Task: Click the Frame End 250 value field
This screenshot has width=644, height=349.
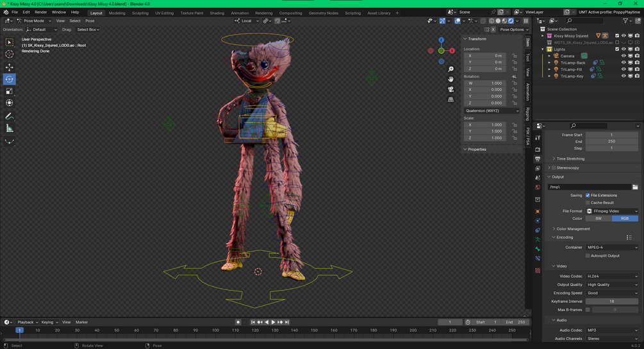Action: coord(612,141)
